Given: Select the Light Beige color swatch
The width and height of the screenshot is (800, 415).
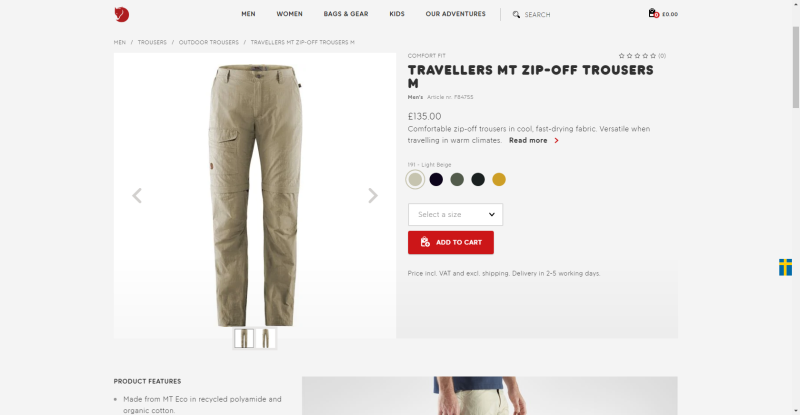Looking at the screenshot, I should tap(415, 179).
